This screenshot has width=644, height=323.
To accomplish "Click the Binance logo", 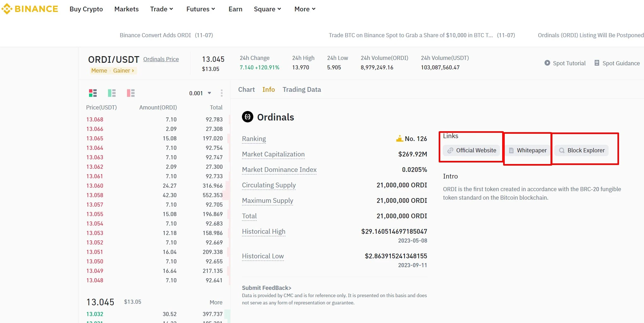I will tap(30, 9).
